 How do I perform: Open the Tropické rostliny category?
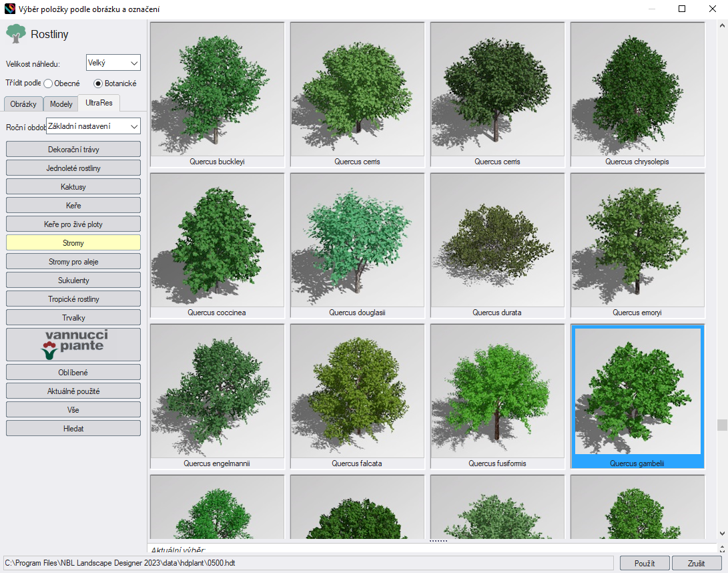(x=73, y=299)
